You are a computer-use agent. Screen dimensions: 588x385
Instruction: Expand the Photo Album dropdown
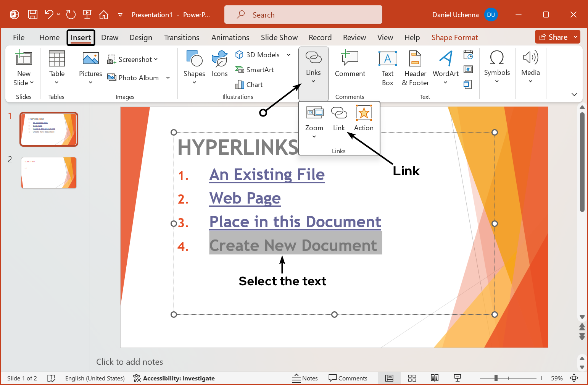tap(168, 78)
